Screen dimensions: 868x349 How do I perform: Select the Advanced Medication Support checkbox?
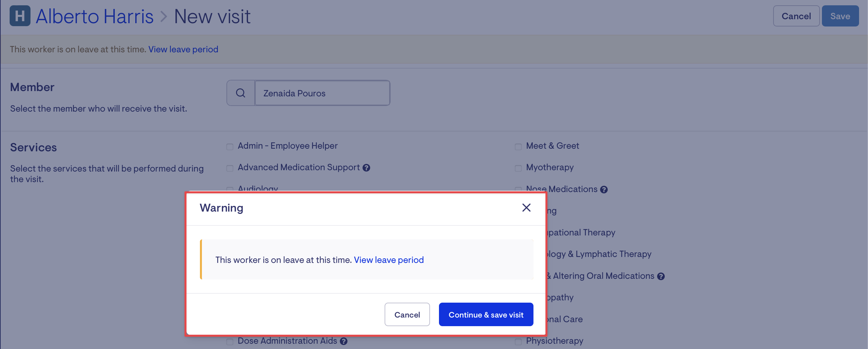tap(230, 168)
